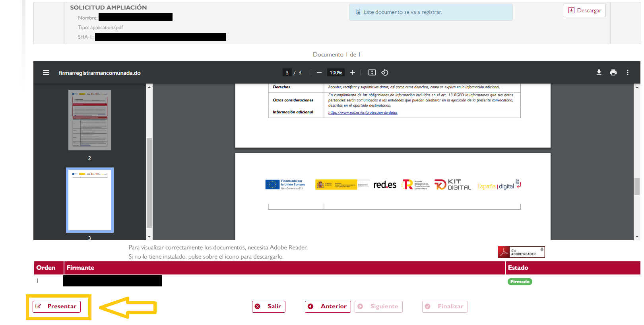Zoom in on the PDF document
644x325 pixels.
352,72
